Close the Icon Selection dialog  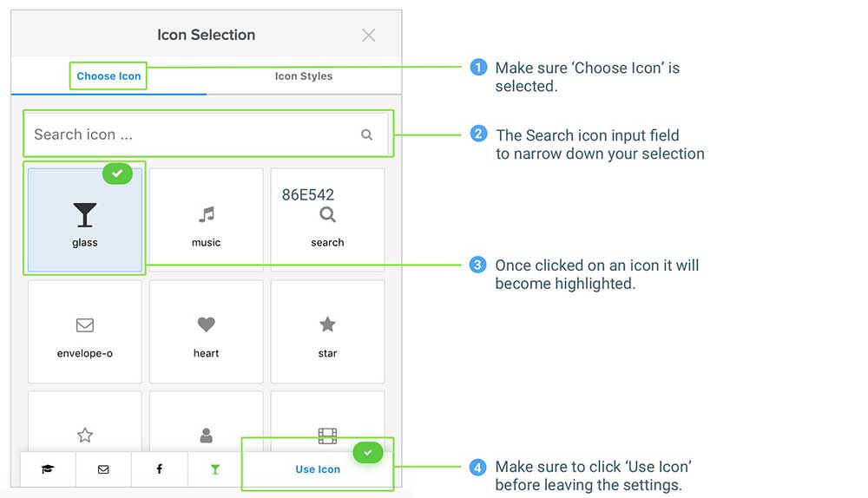pos(369,36)
